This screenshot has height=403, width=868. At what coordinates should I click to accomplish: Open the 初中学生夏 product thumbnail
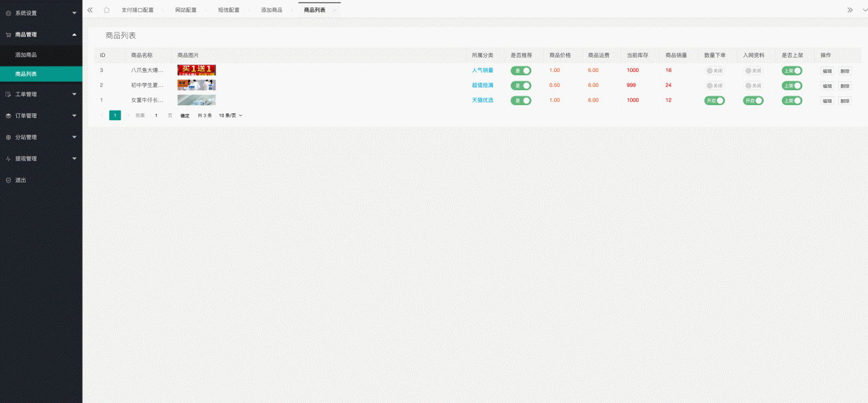pos(197,85)
